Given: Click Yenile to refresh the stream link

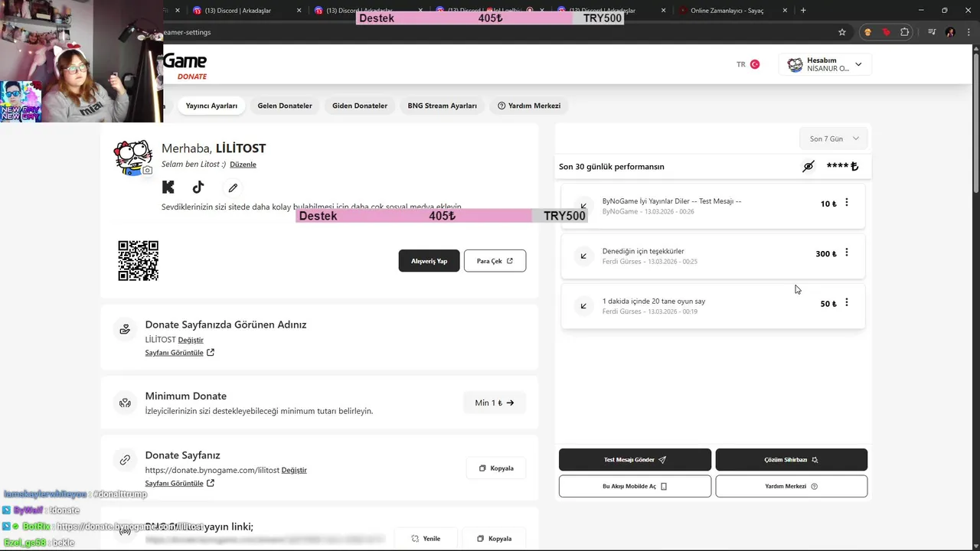Looking at the screenshot, I should point(426,539).
